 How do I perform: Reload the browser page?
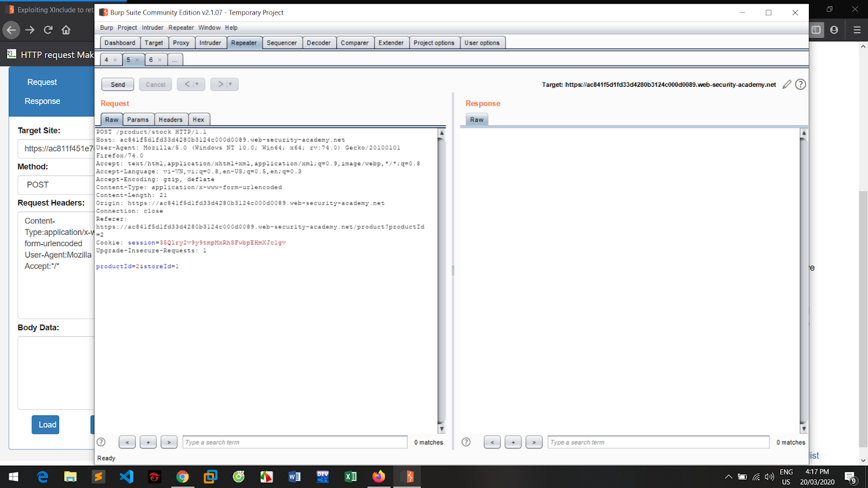pyautogui.click(x=48, y=30)
